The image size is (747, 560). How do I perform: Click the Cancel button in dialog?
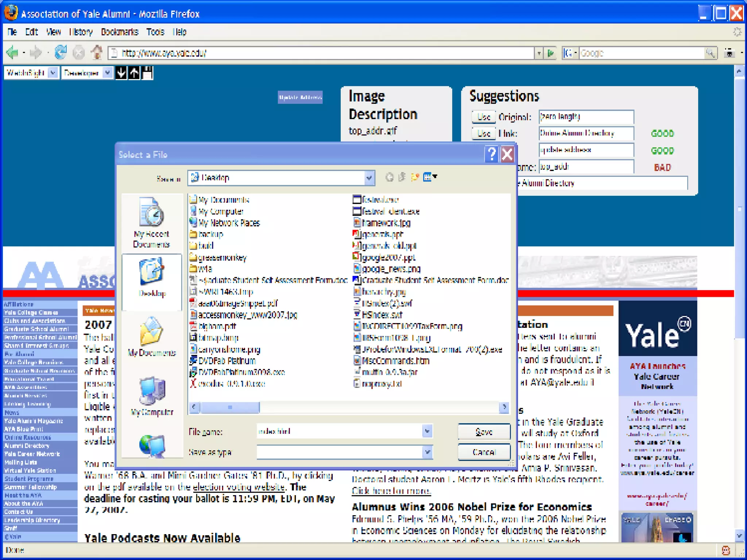pos(484,452)
